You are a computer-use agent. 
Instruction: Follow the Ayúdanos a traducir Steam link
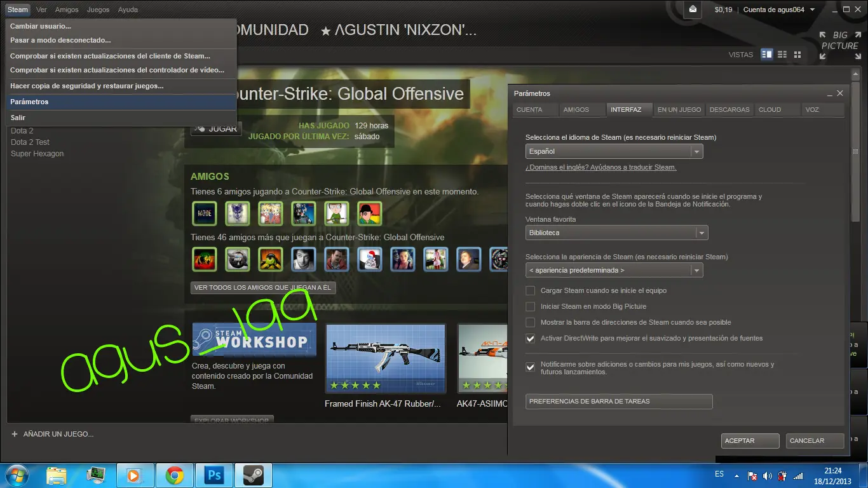[x=600, y=167]
